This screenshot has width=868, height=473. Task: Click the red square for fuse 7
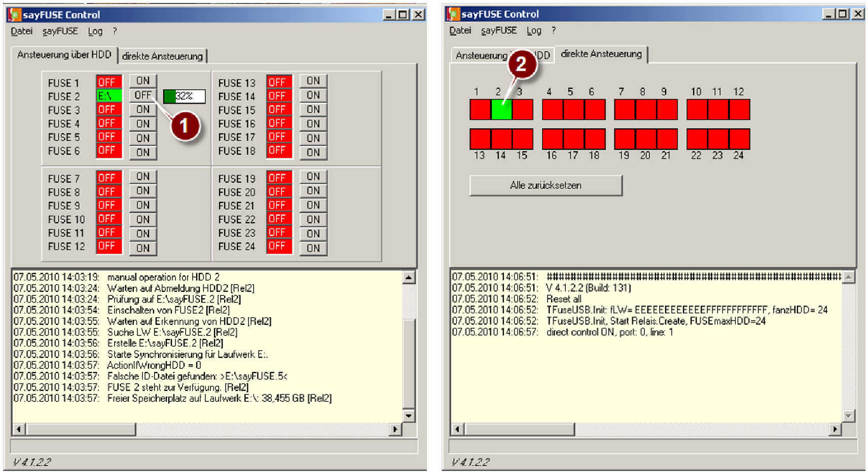(x=625, y=110)
